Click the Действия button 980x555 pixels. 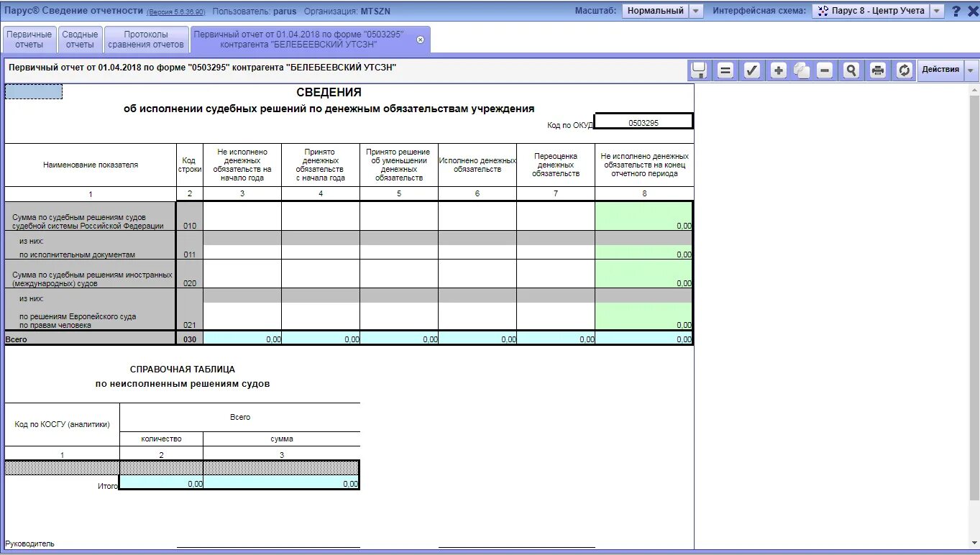(940, 70)
